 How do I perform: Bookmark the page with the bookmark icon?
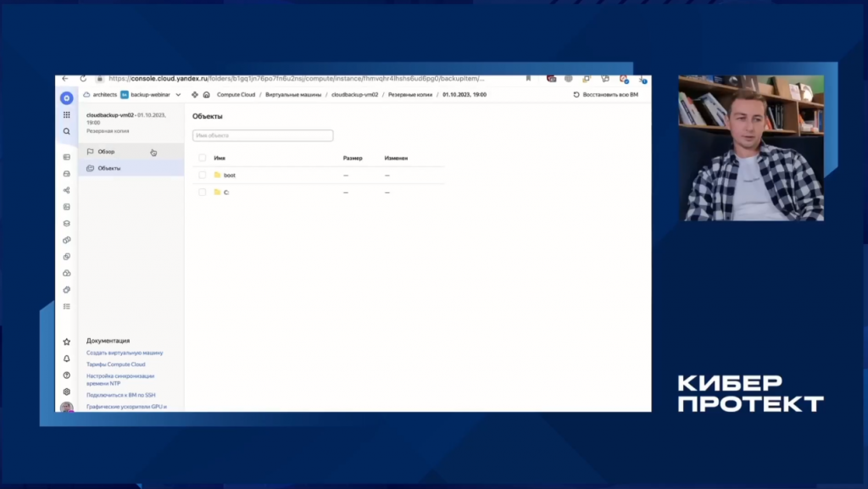click(x=529, y=79)
